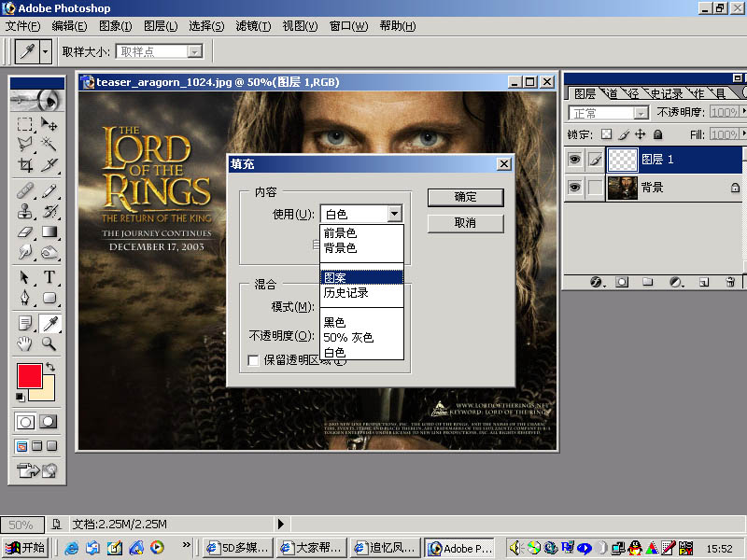The height and width of the screenshot is (560, 747).
Task: Create a new layer
Action: (704, 282)
